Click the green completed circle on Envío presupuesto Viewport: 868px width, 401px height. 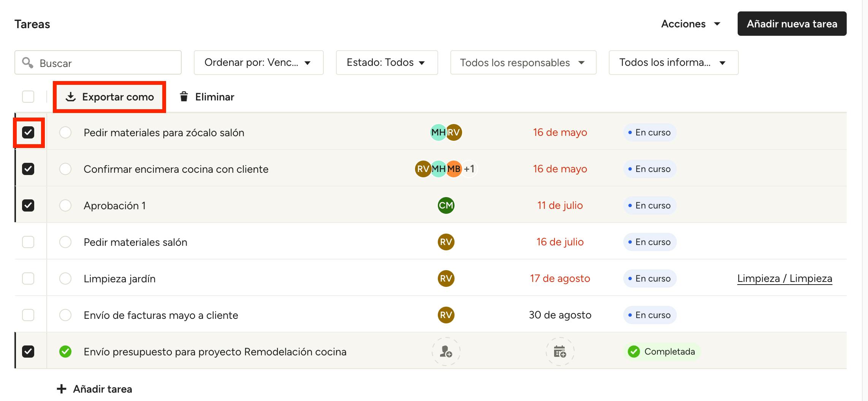pyautogui.click(x=65, y=352)
